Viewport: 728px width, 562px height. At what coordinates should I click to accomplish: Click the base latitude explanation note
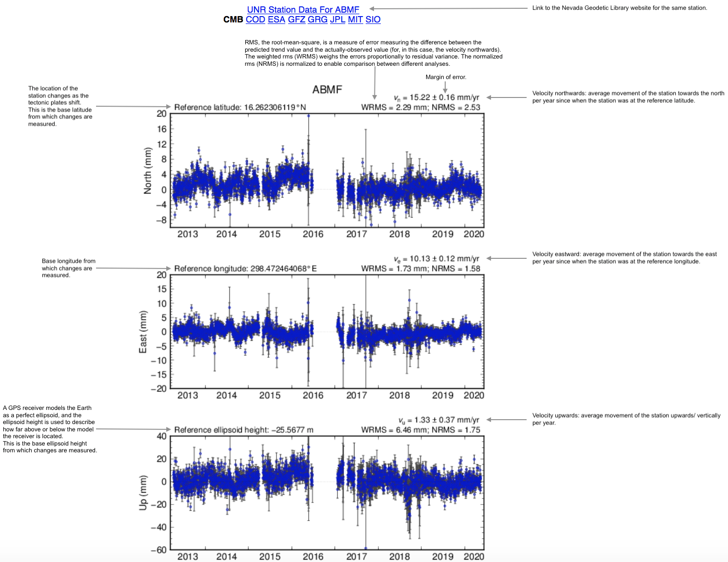click(x=60, y=106)
